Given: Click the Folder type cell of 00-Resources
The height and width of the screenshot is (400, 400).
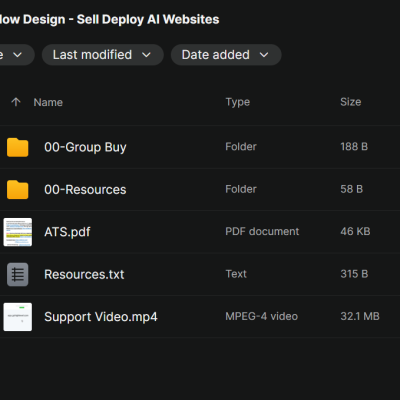Looking at the screenshot, I should point(241,189).
